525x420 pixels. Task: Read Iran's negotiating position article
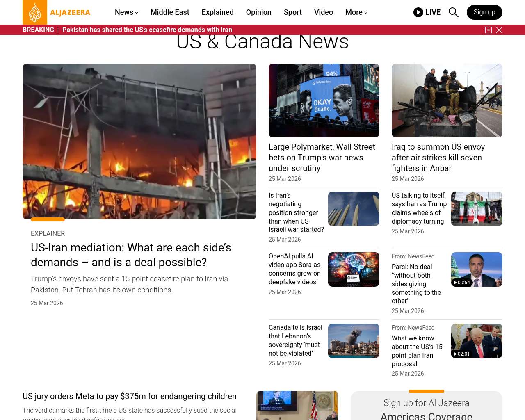pos(296,212)
